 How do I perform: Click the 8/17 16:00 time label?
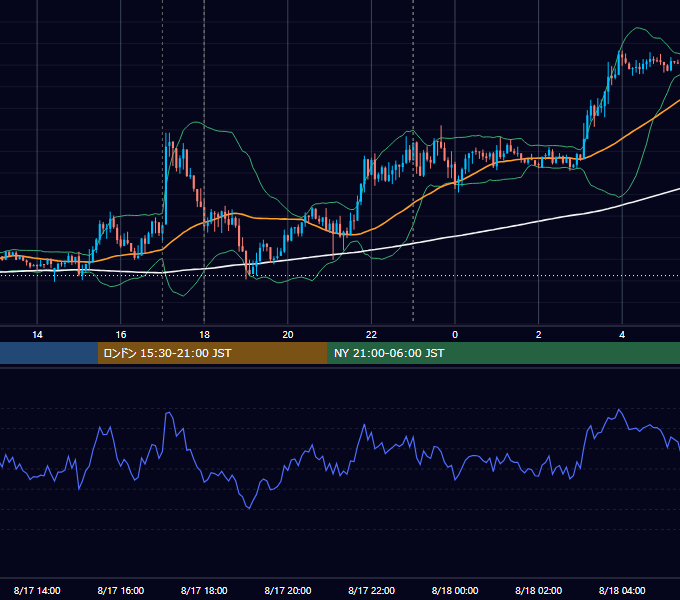point(121,590)
